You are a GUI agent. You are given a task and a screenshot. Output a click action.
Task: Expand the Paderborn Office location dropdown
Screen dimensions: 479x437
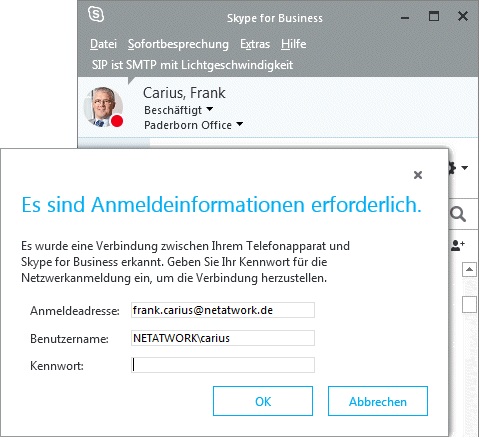point(193,125)
